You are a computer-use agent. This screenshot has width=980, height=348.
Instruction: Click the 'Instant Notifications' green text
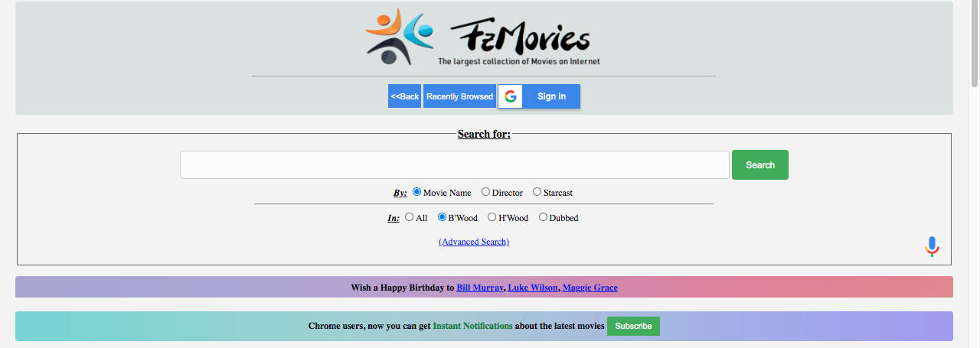click(x=473, y=326)
